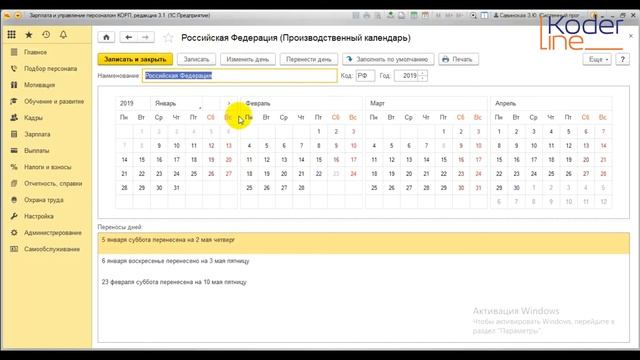640x360 pixels.
Task: Click the Наименование input field
Action: tap(240, 76)
